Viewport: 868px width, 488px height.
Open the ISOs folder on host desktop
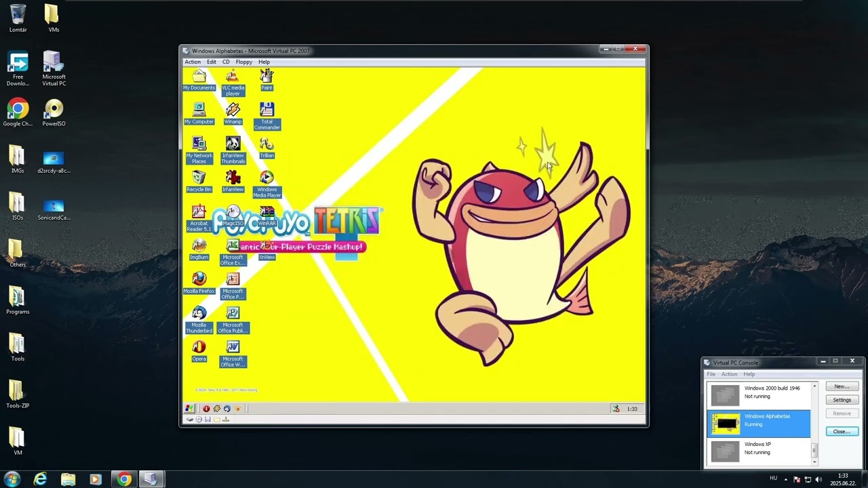(x=18, y=207)
